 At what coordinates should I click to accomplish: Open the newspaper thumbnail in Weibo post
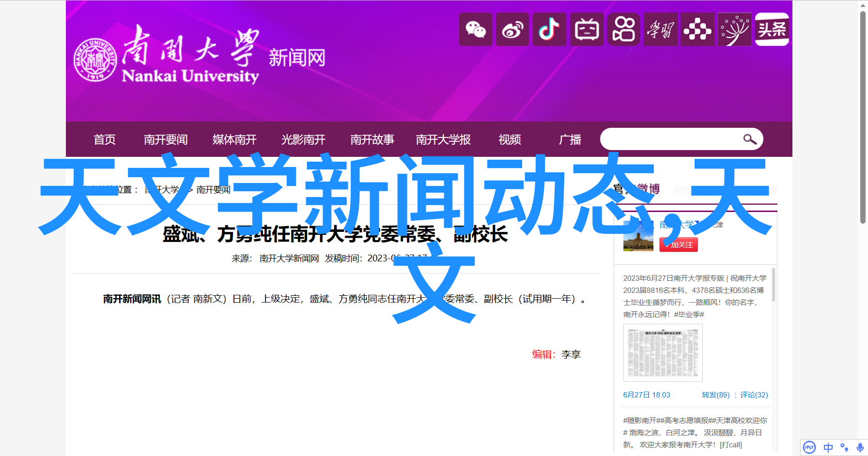point(663,353)
